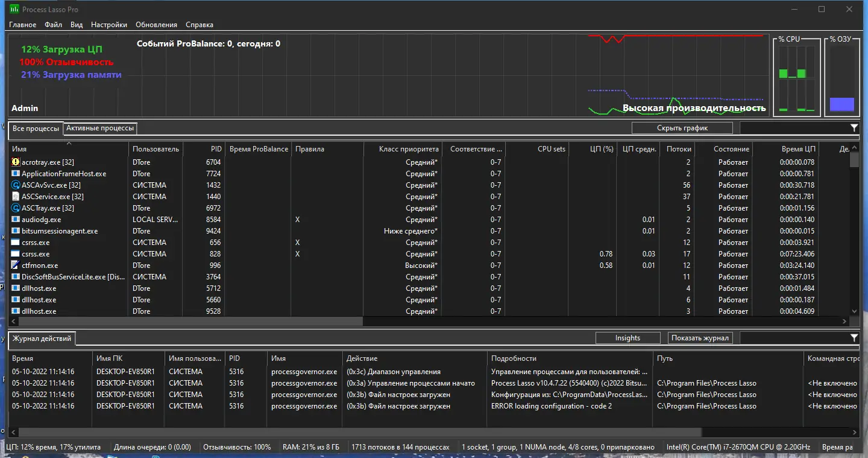The height and width of the screenshot is (458, 868).
Task: Switch to the Все процессы tab
Action: (x=36, y=129)
